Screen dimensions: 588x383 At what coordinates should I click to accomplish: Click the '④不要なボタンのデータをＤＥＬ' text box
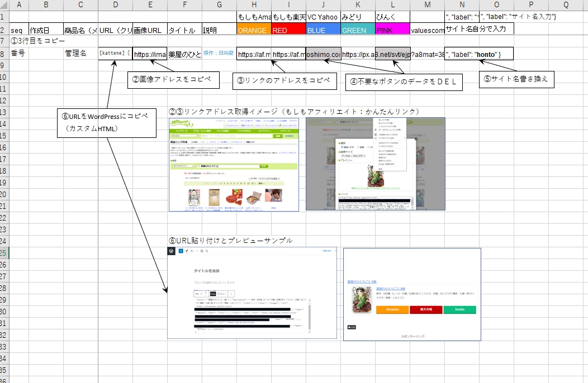[404, 82]
